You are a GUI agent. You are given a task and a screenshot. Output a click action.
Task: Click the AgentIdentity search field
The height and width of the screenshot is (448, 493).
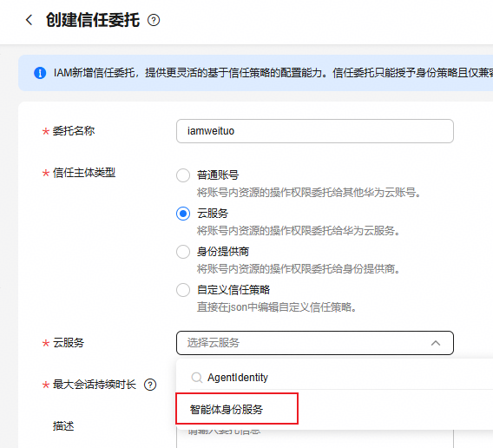click(341, 378)
